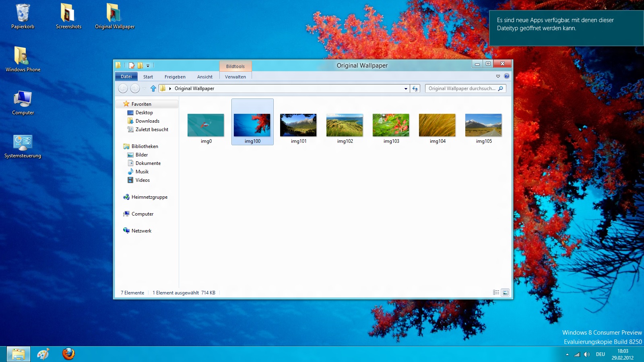Refresh the current folder view
Viewport: 644px width, 362px height.
coord(415,88)
